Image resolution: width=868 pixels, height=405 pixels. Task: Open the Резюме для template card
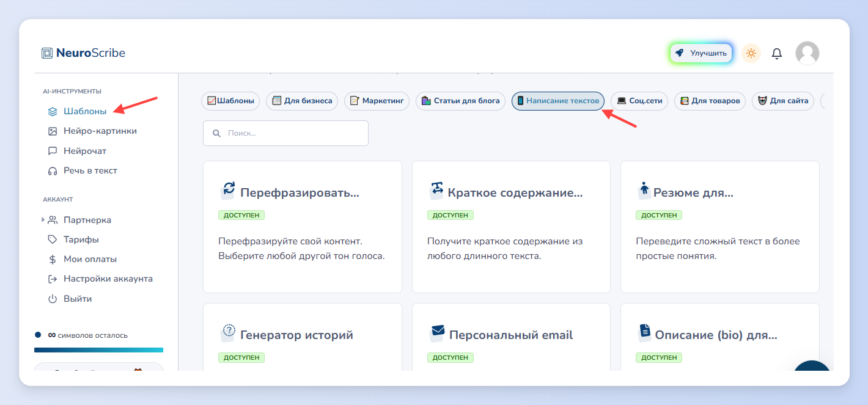720,227
